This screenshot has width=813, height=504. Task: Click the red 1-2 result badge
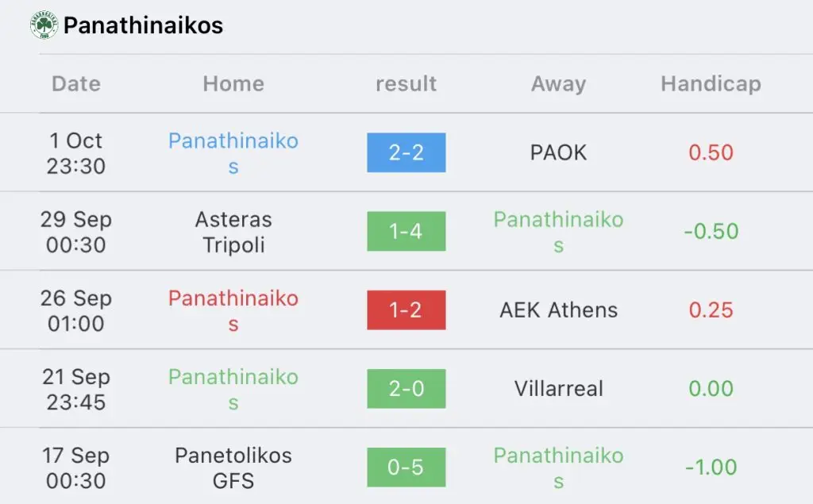406,310
